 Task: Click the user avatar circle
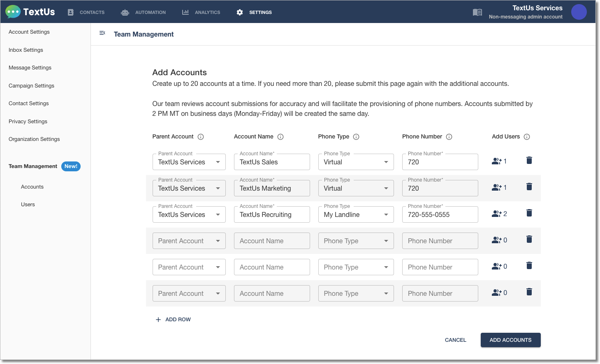point(579,12)
